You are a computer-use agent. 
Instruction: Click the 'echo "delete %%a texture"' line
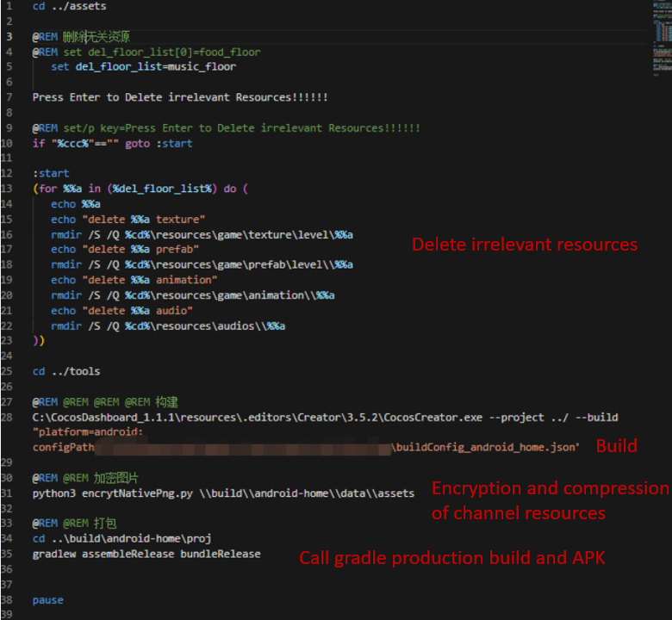(x=128, y=220)
